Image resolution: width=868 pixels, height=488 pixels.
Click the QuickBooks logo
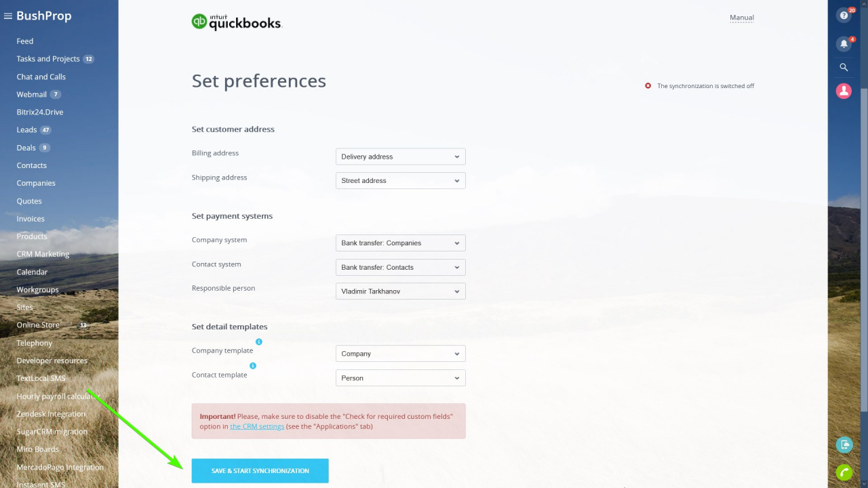coord(236,22)
